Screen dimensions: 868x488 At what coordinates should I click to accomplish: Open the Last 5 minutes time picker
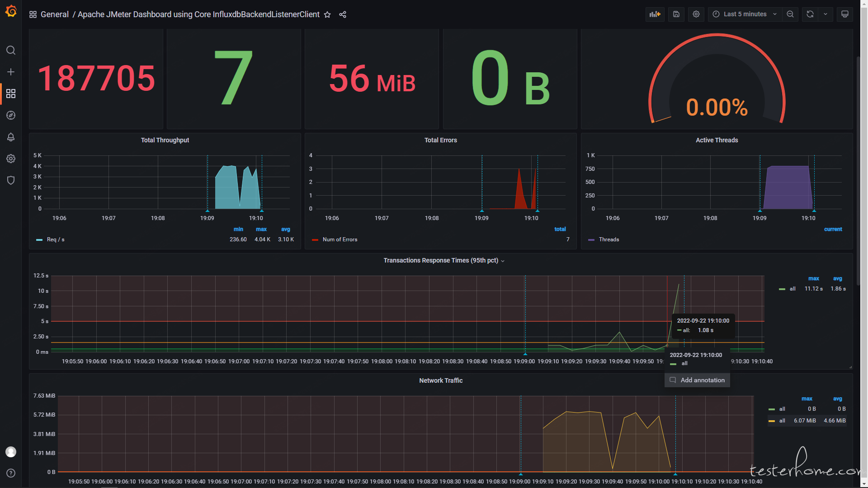(x=745, y=14)
